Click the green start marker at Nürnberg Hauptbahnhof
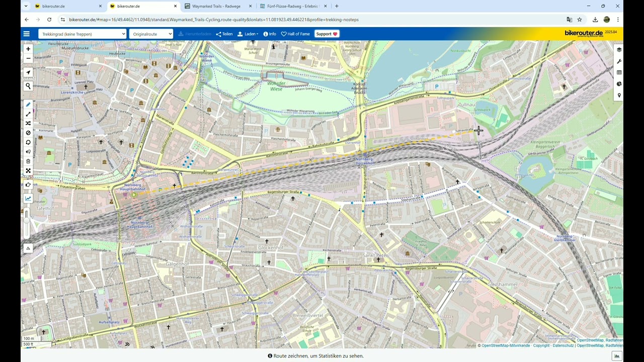Screen dimensions: 644x362 click(134, 195)
